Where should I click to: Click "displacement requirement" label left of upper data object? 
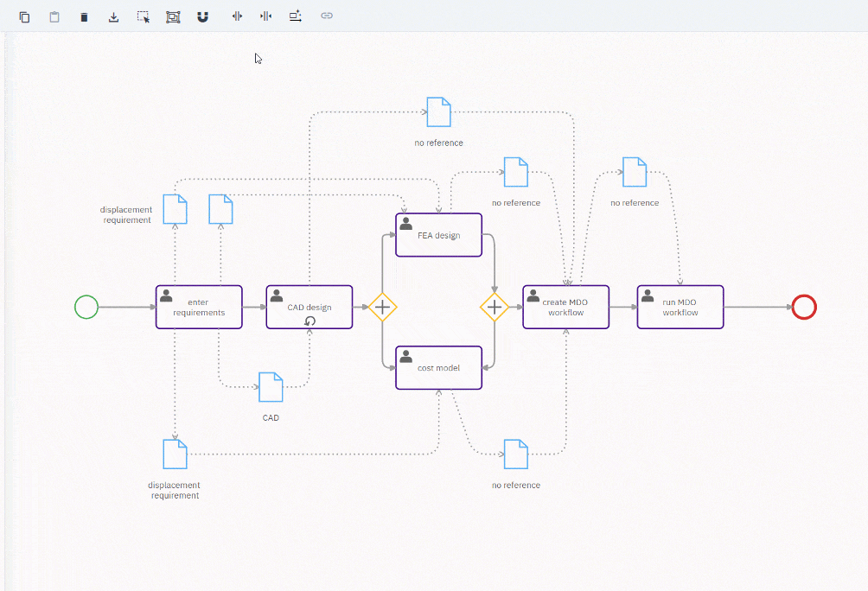[x=126, y=214]
